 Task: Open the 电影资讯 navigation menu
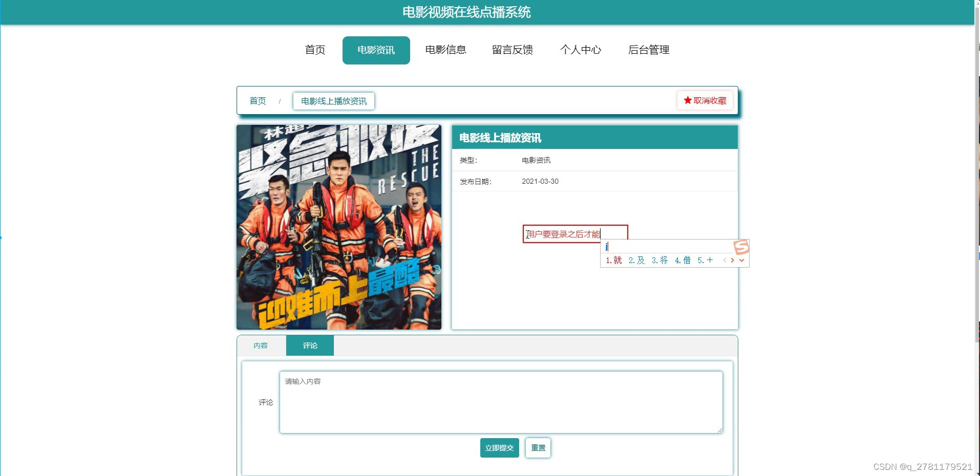(x=376, y=50)
